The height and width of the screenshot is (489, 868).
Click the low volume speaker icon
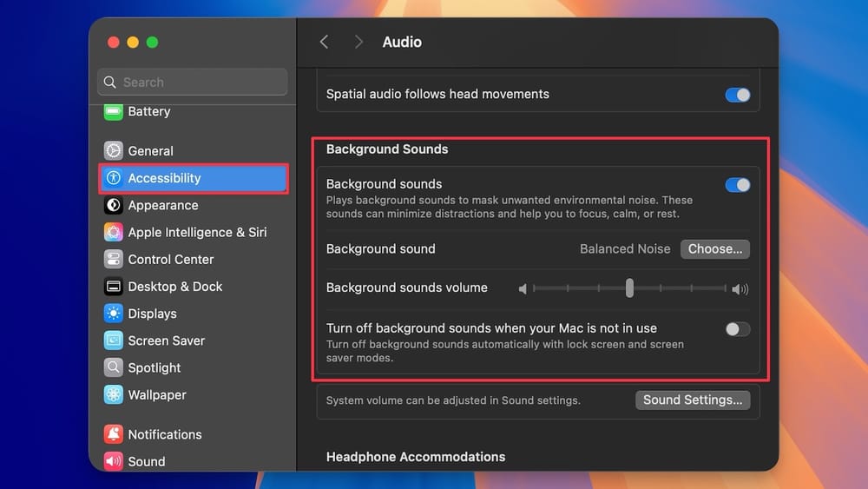[x=522, y=288]
